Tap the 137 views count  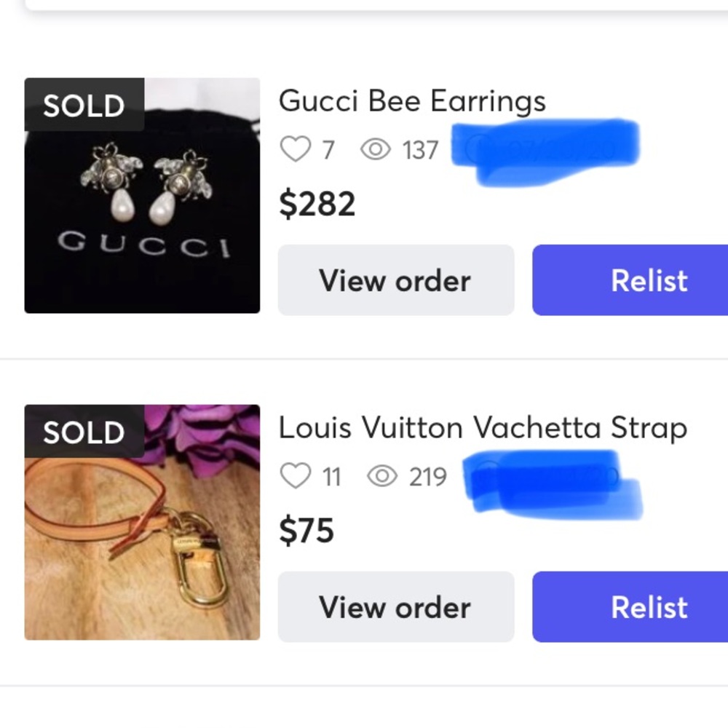(421, 150)
